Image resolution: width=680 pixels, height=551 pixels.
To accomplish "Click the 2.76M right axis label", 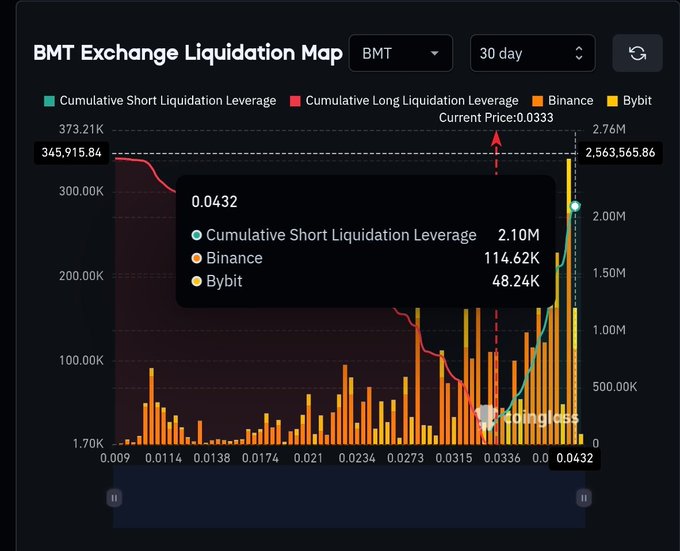I will coord(609,129).
